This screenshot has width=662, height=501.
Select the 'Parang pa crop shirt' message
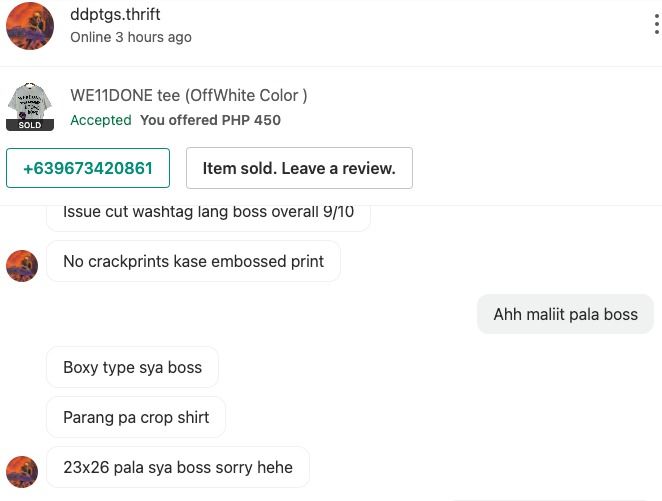tap(136, 417)
